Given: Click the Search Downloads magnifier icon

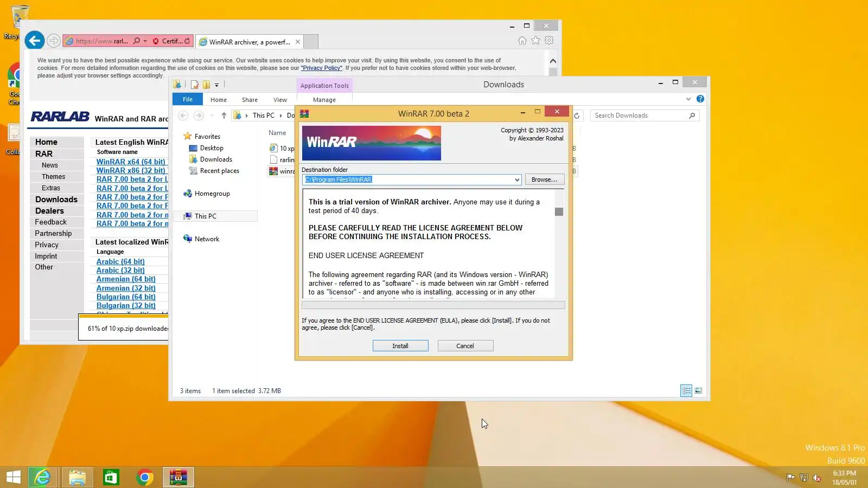Looking at the screenshot, I should (692, 115).
